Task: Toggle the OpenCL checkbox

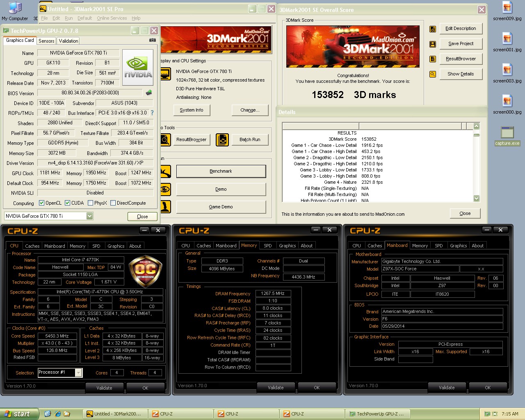Action: (x=41, y=203)
